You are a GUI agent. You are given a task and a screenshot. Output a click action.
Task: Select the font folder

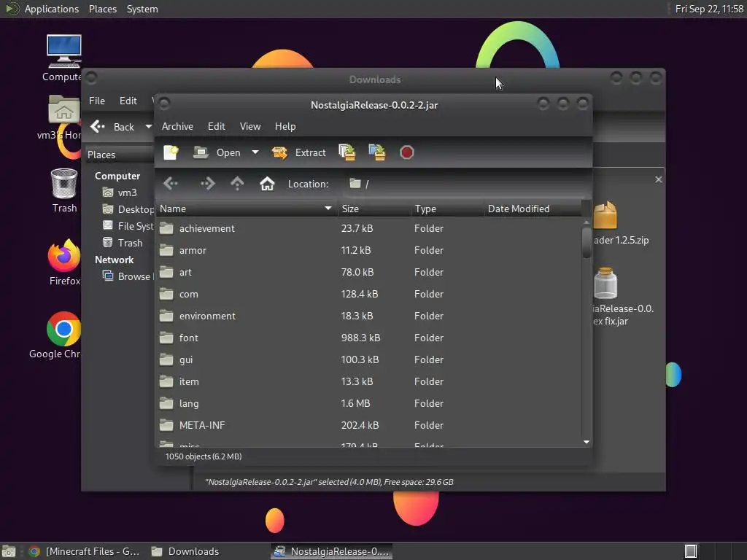368,338
